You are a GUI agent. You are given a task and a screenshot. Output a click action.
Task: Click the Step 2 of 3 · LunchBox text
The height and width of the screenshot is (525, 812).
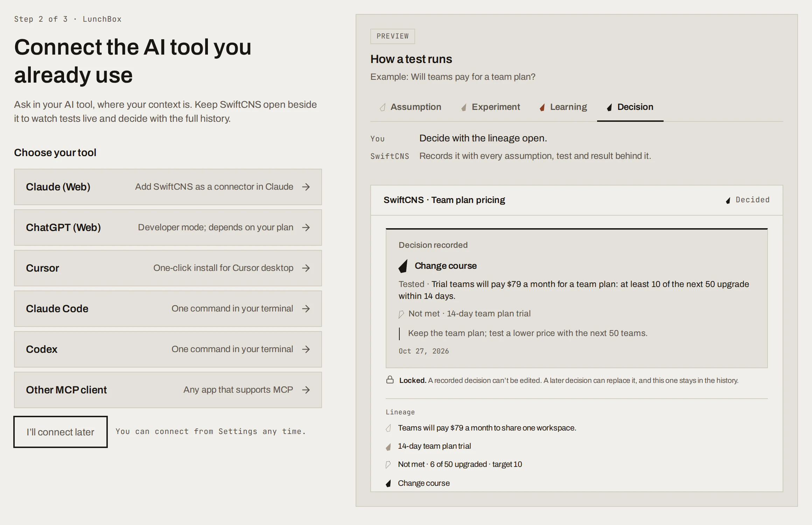click(x=68, y=19)
